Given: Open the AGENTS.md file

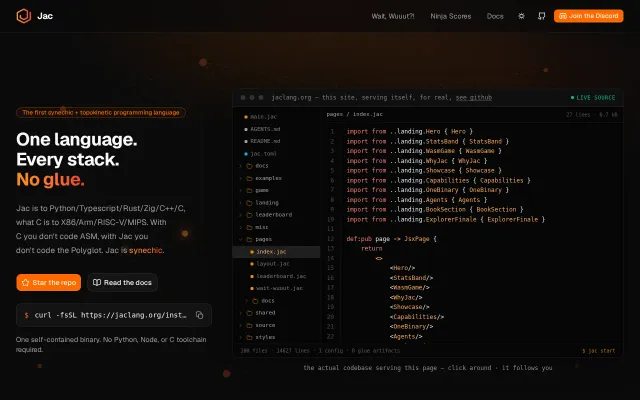Looking at the screenshot, I should tap(265, 129).
